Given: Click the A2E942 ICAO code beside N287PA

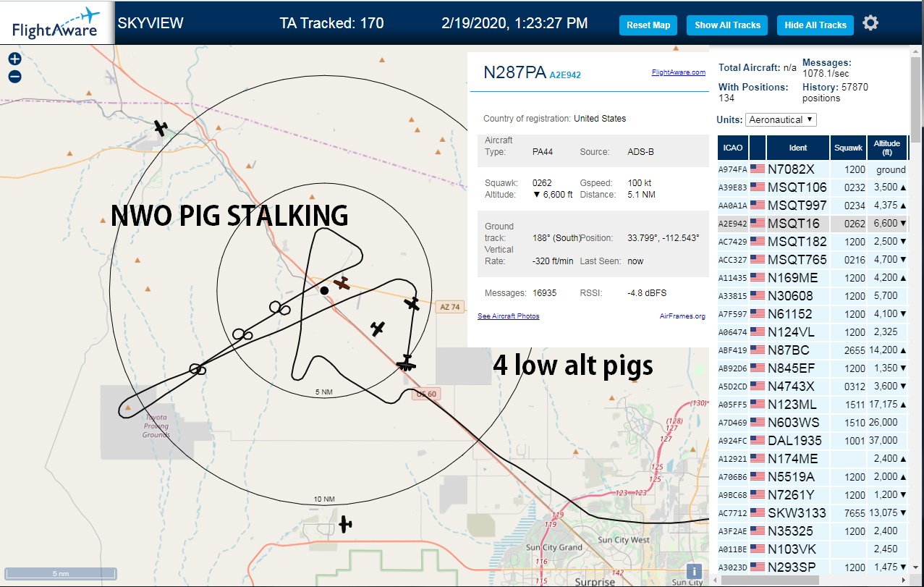Looking at the screenshot, I should 565,75.
